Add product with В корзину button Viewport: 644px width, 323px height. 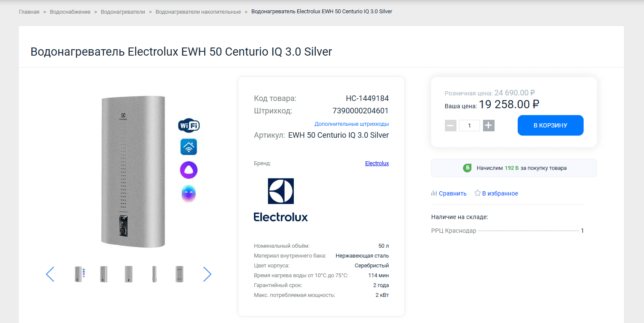(550, 125)
